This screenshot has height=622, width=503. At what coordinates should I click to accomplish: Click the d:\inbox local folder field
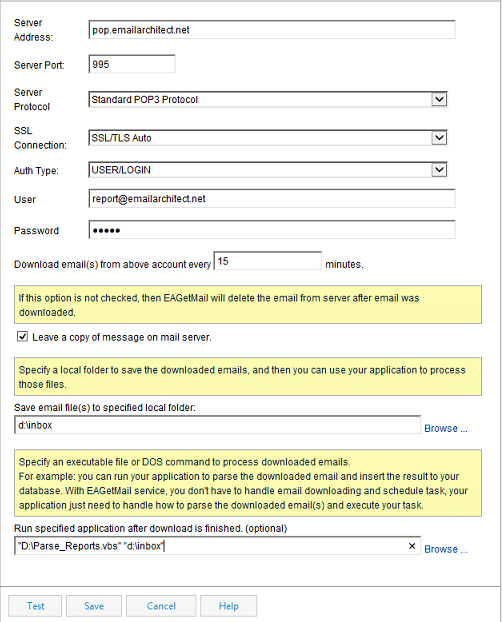(x=217, y=425)
